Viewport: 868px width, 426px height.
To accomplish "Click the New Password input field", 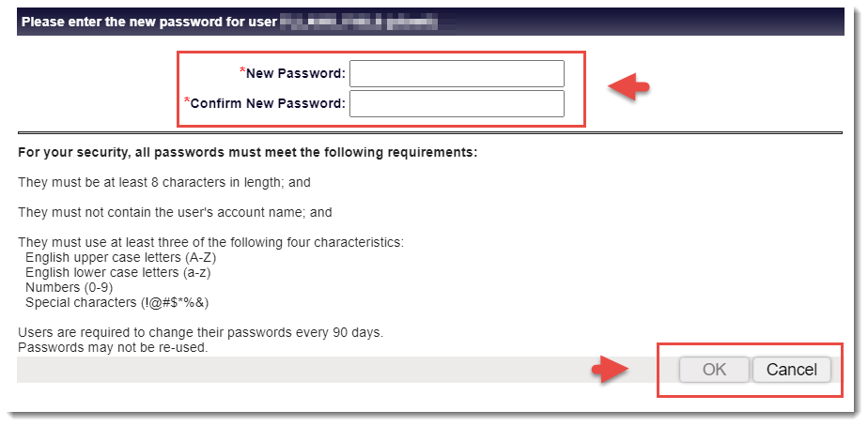I will (457, 73).
